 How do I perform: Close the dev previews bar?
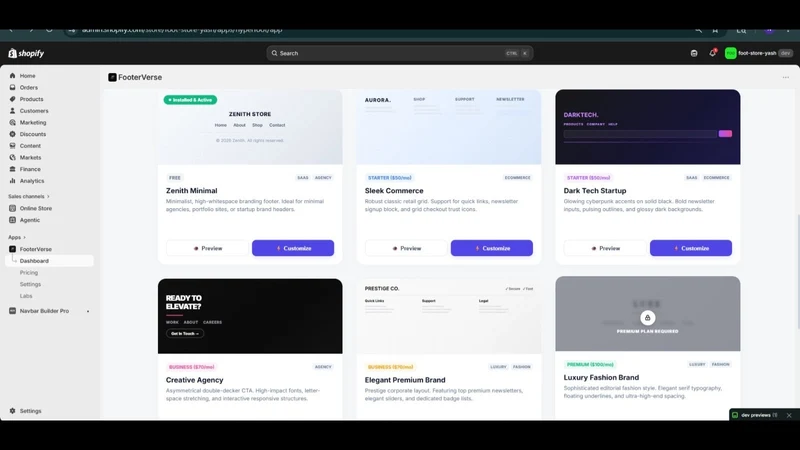coord(789,415)
